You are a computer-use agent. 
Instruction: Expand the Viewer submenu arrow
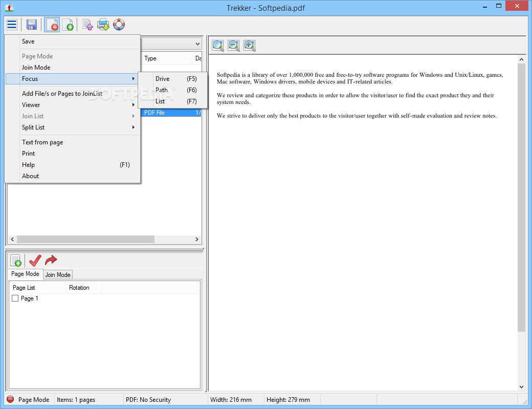[x=134, y=105]
